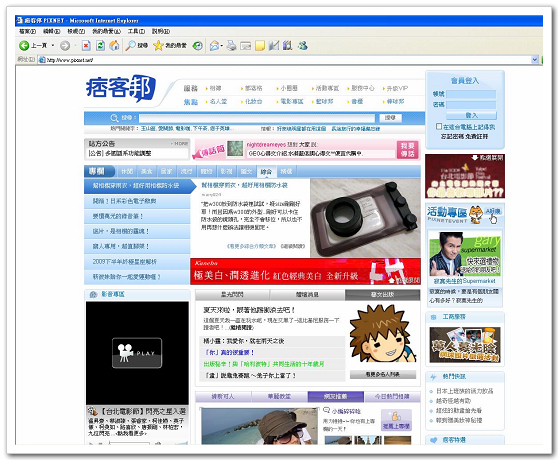The width and height of the screenshot is (558, 460).
Task: Click the account input field in login box
Action: point(471,94)
